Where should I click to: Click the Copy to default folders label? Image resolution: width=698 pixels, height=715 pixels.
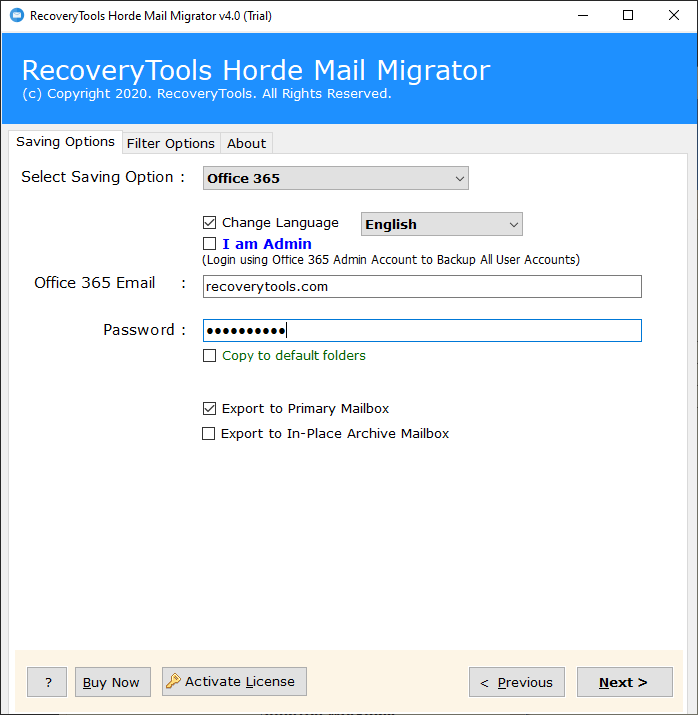pos(294,356)
